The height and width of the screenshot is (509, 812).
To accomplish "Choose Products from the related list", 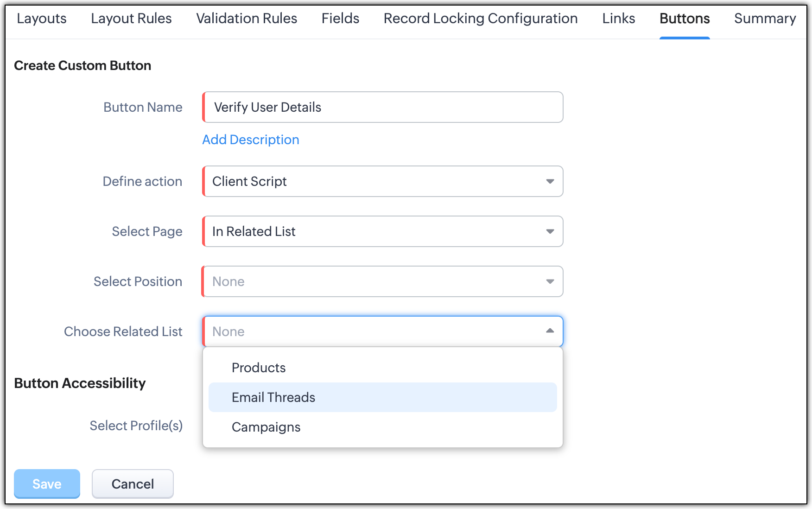I will 259,368.
